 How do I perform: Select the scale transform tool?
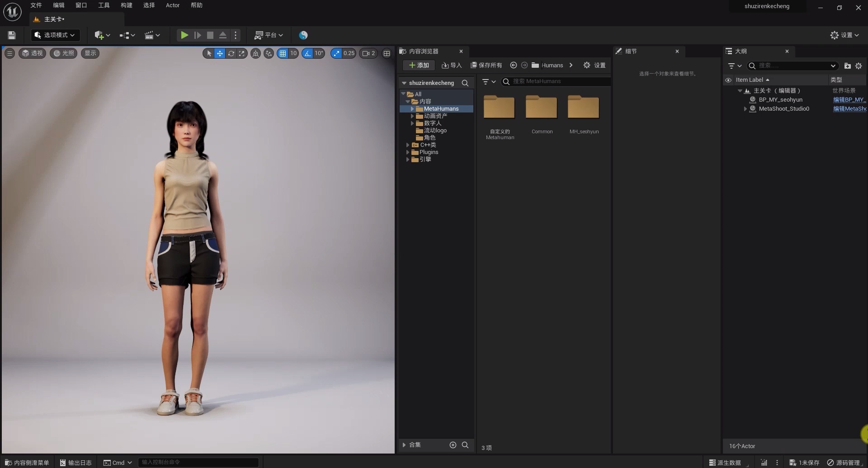click(242, 53)
